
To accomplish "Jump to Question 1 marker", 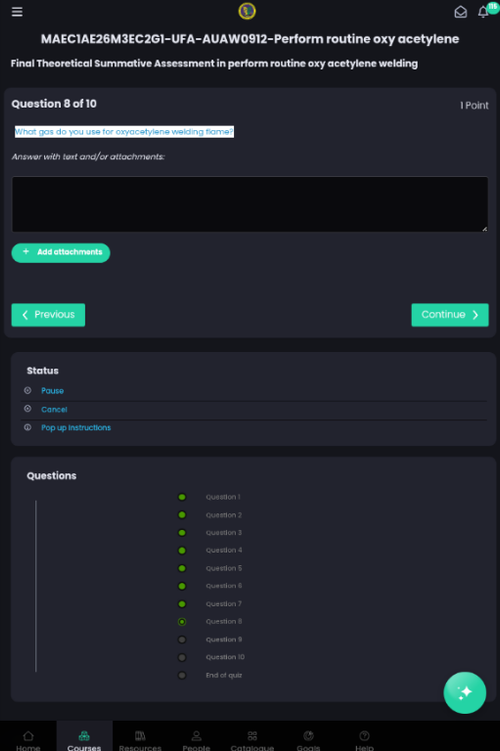I will coord(182,497).
